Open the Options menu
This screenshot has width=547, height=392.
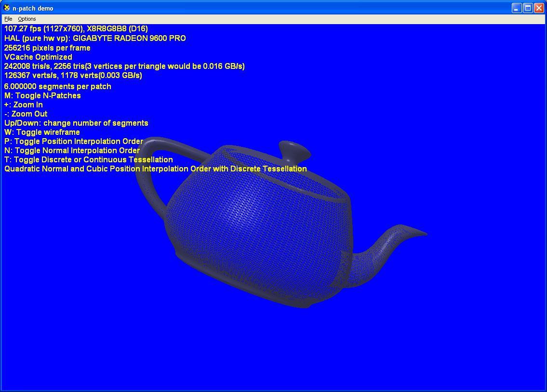click(27, 19)
